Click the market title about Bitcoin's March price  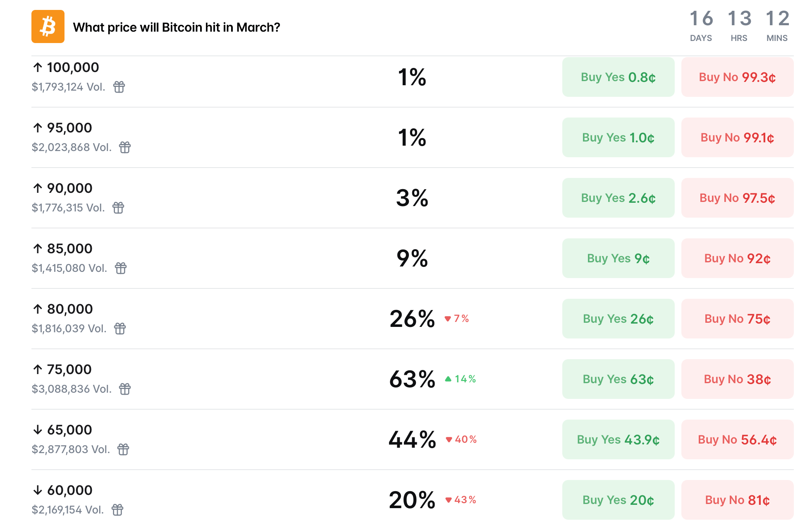(x=177, y=27)
